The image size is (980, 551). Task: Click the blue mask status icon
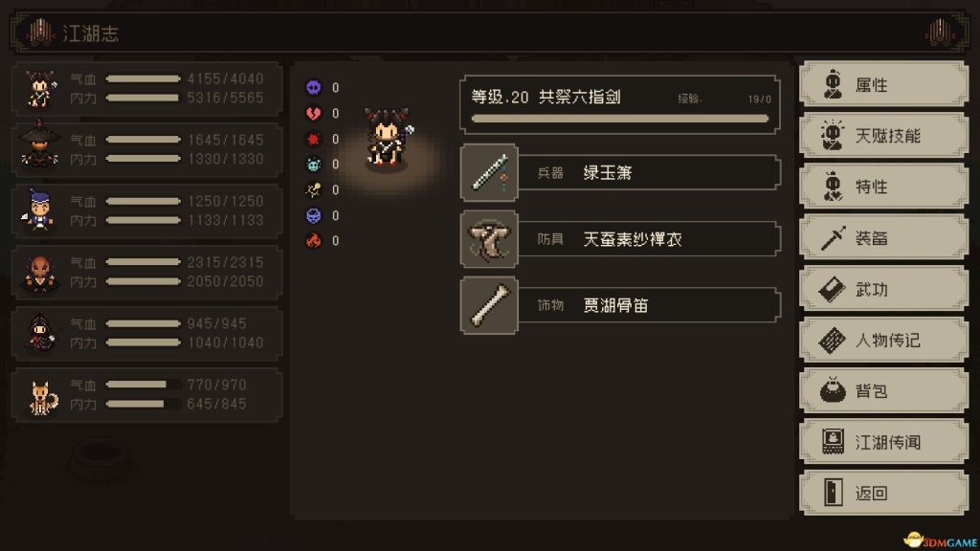coord(313,215)
